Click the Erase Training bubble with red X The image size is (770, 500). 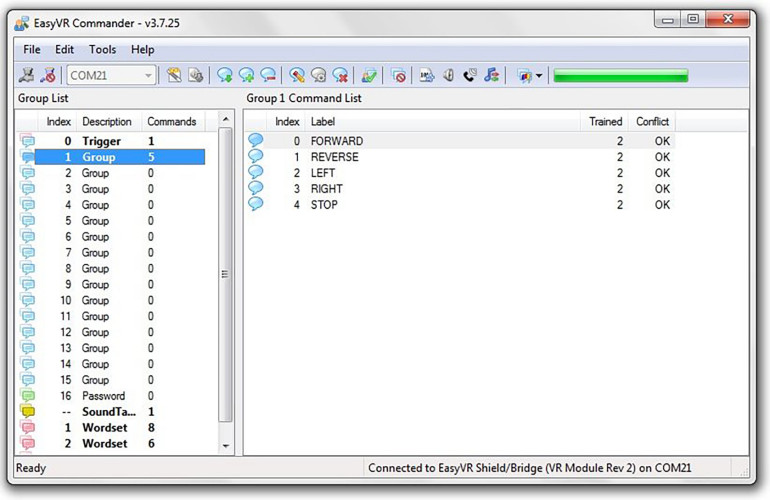coord(340,75)
